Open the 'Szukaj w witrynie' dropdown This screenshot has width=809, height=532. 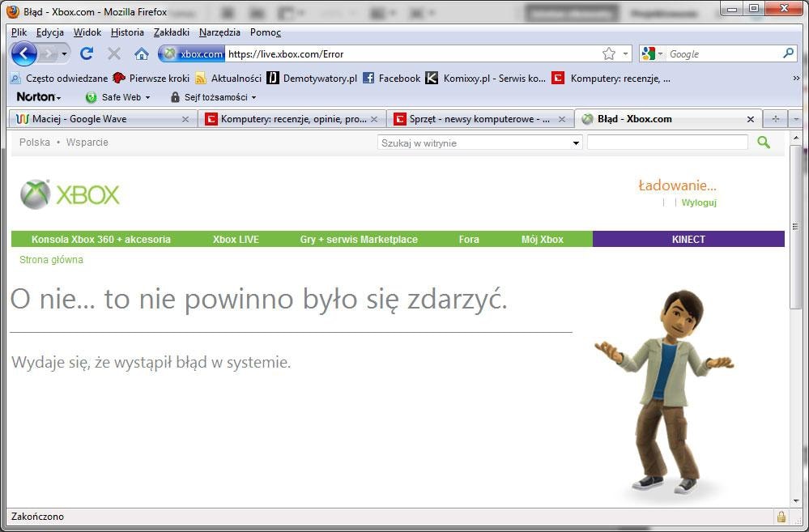point(575,142)
